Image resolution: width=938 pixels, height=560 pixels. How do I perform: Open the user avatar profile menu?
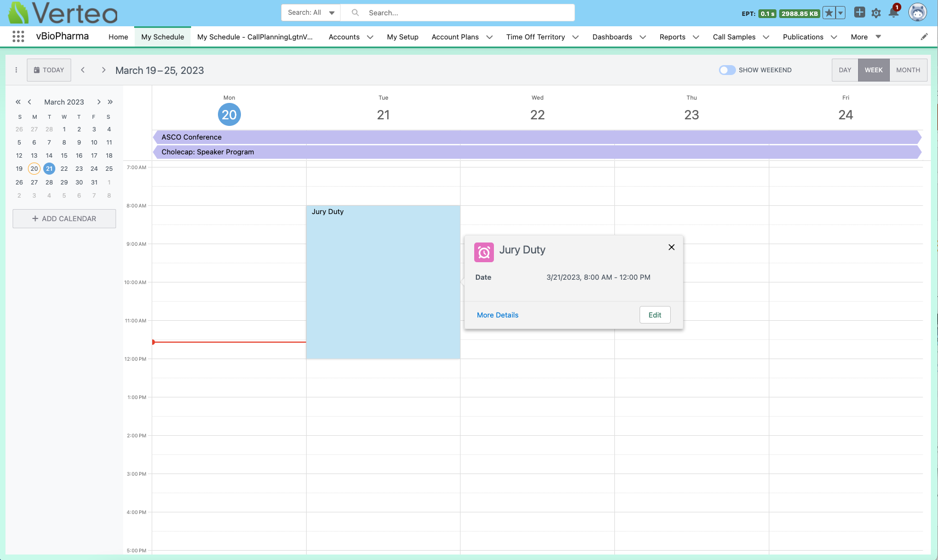click(917, 13)
